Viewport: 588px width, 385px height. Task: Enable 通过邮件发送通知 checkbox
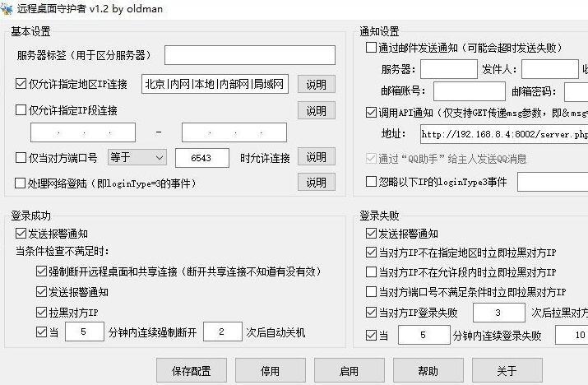(371, 47)
